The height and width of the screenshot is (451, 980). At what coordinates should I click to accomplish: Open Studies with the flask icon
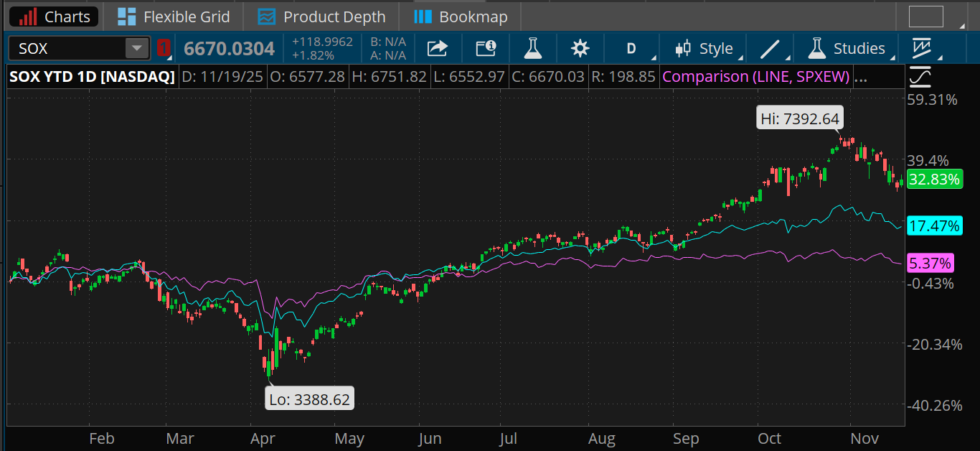click(816, 48)
